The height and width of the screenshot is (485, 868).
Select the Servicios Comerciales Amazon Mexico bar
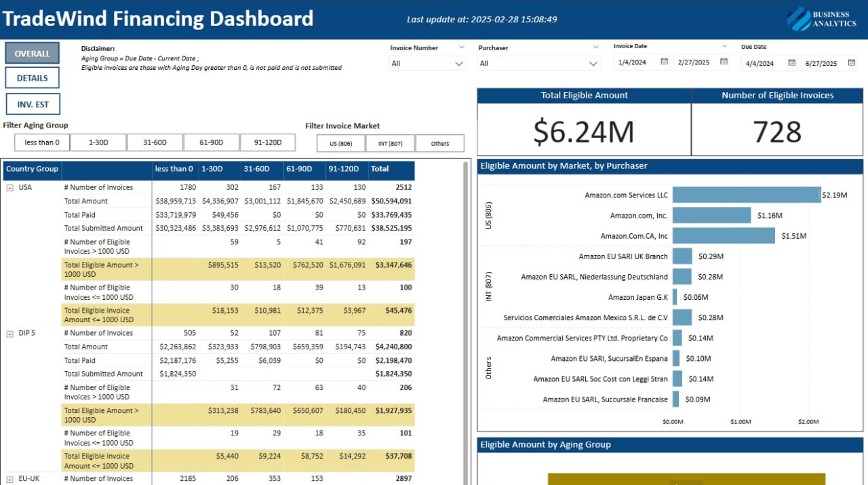coord(682,317)
